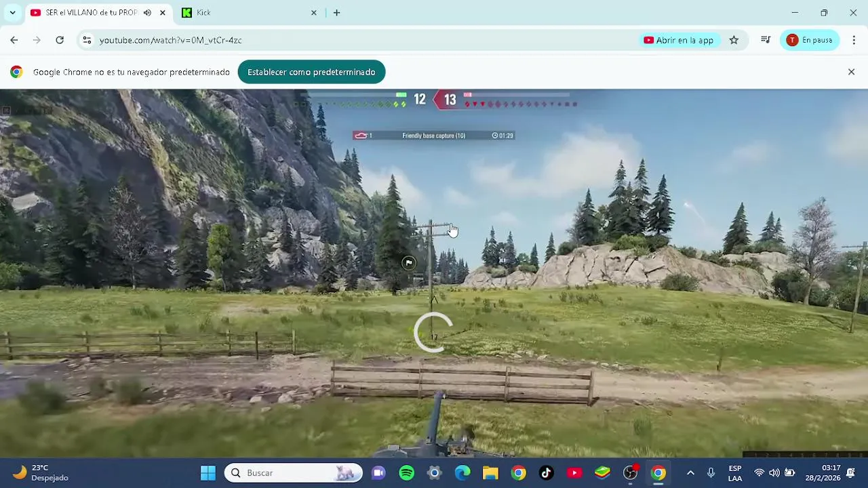Open first Chrome icon next to File Explorer

click(518, 472)
